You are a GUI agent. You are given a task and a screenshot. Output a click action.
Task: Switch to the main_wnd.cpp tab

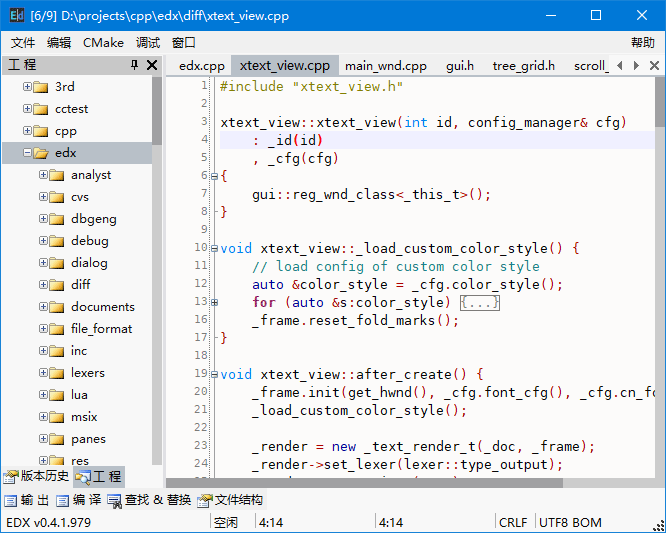tap(386, 66)
